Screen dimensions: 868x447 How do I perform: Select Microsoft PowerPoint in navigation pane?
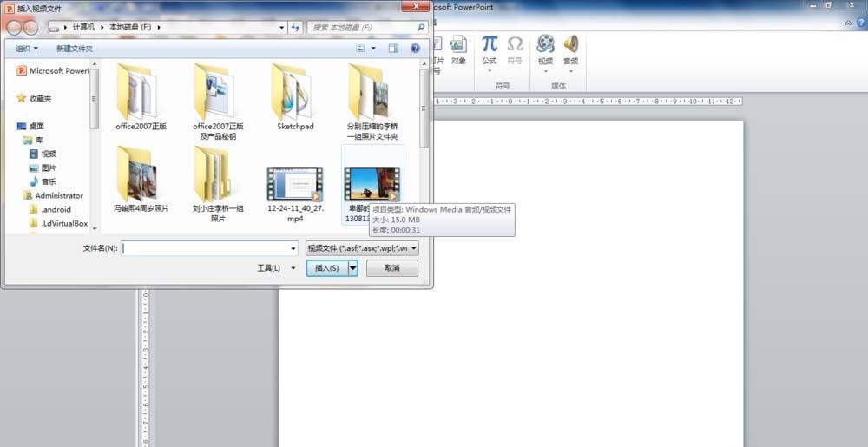tap(53, 71)
